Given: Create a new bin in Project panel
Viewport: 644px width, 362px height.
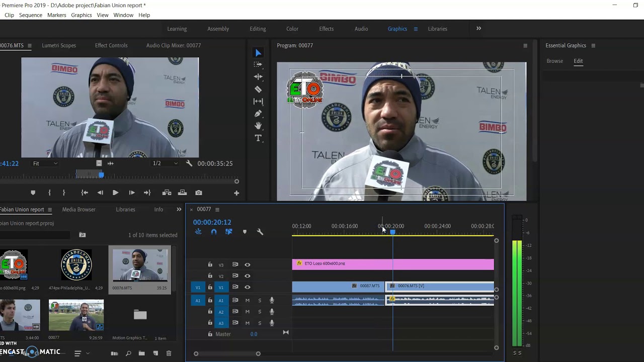Looking at the screenshot, I should pyautogui.click(x=142, y=353).
